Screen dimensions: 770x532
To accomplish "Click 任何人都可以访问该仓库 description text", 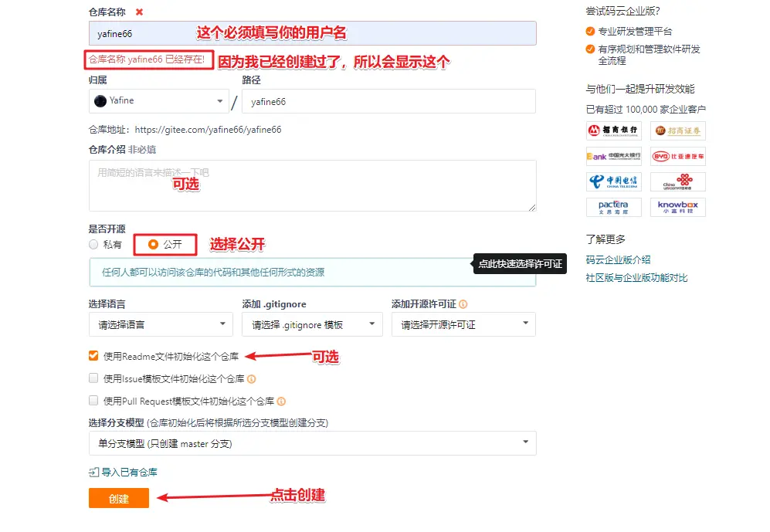I will tap(213, 273).
